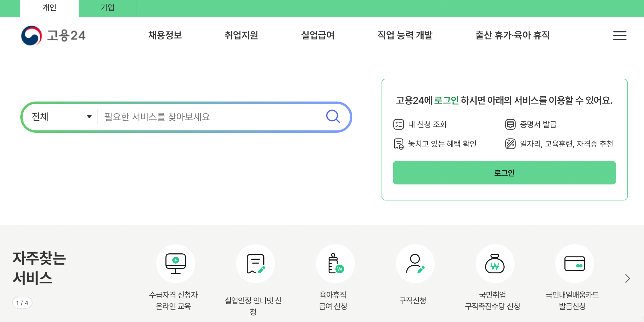Select the 수급자격 신청자 온라인 교육 icon
Image resolution: width=644 pixels, height=322 pixels.
(x=175, y=263)
